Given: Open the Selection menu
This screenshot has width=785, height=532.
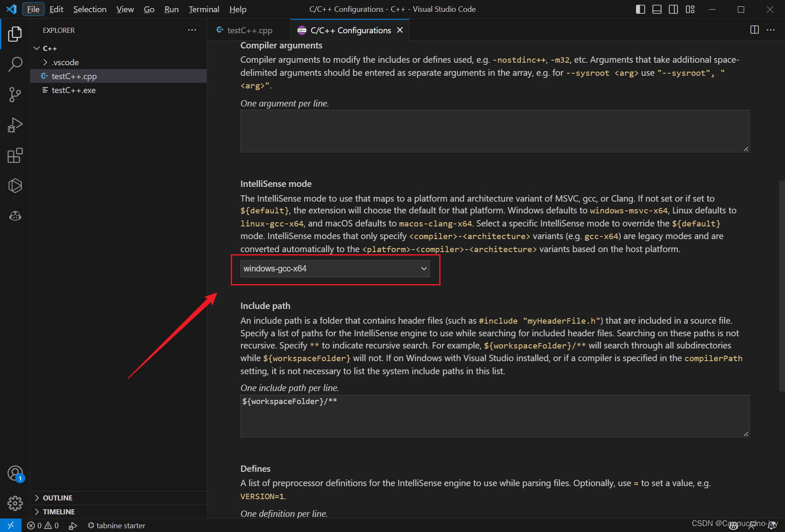Looking at the screenshot, I should pyautogui.click(x=90, y=9).
